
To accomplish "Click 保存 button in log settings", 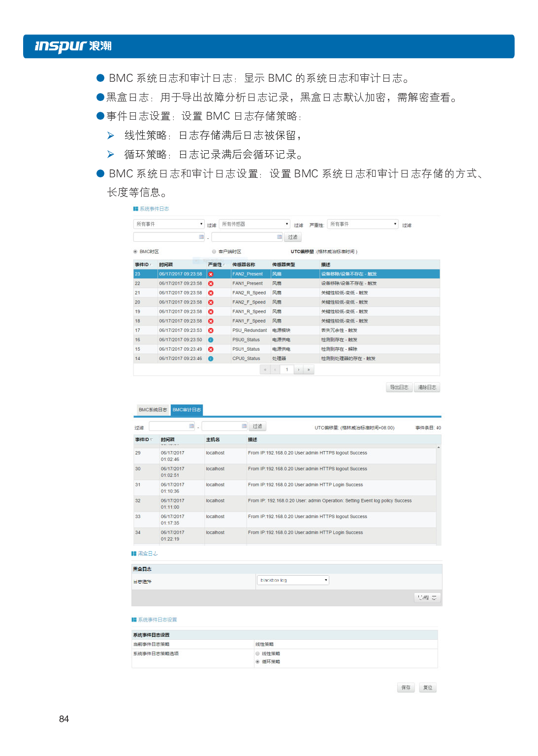I will pyautogui.click(x=406, y=688).
